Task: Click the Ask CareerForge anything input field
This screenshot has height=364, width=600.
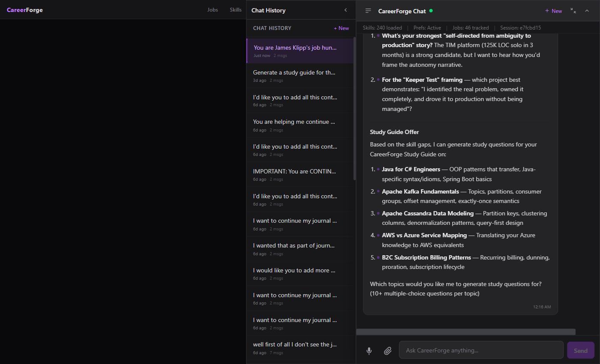Action: click(x=481, y=350)
